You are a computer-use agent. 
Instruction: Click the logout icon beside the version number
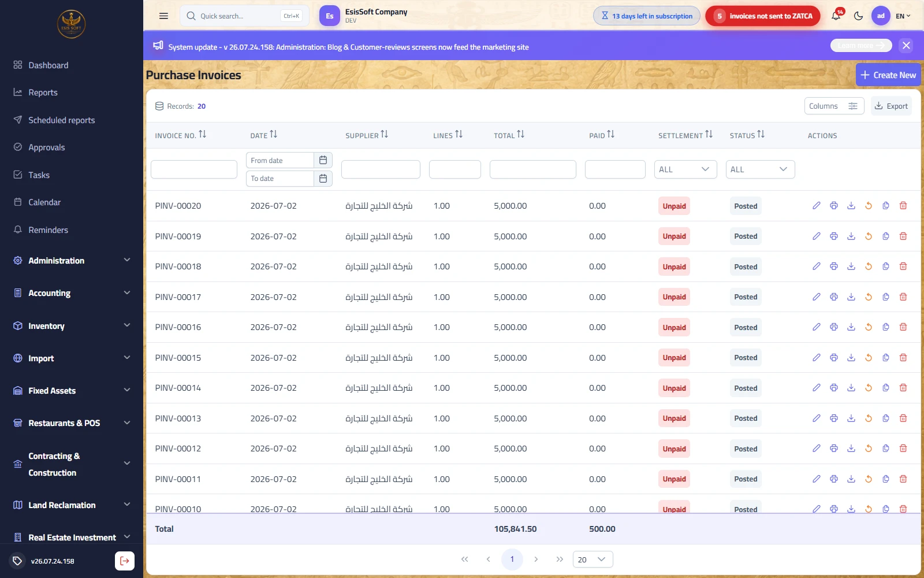(x=125, y=561)
